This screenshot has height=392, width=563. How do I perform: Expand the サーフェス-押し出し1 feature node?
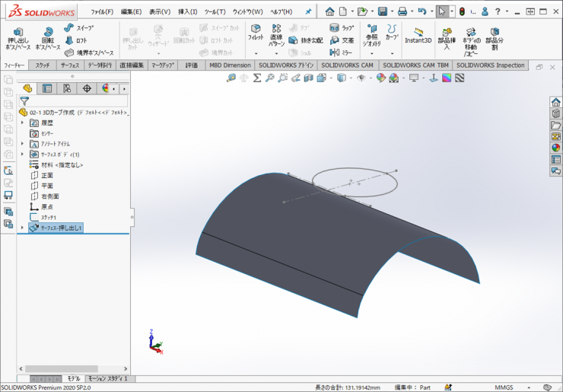tap(23, 228)
